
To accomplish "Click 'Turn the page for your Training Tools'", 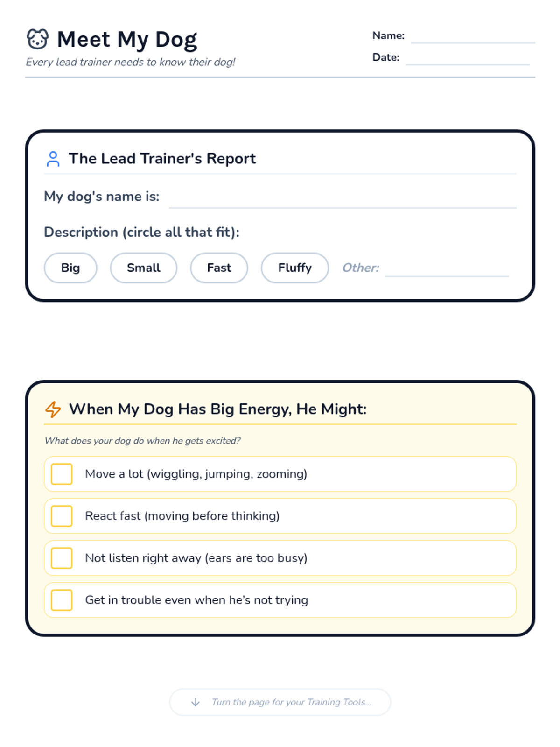I will pyautogui.click(x=291, y=702).
